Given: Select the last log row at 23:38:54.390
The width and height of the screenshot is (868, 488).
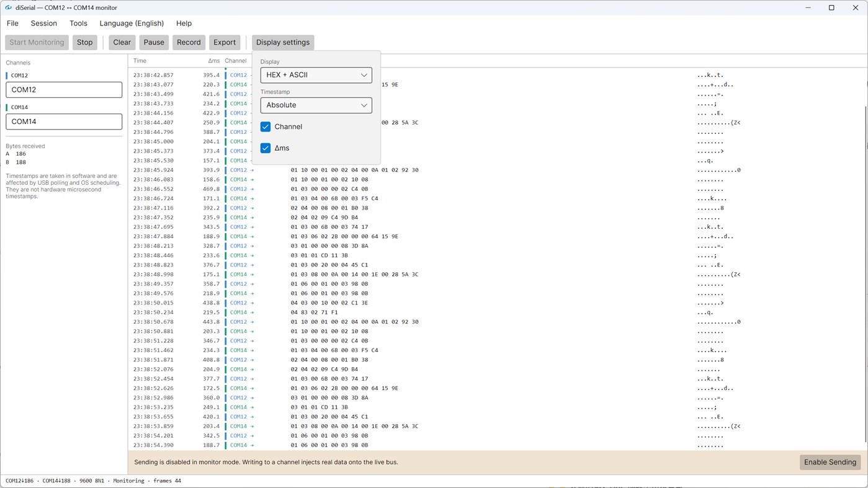Looking at the screenshot, I should (x=496, y=445).
